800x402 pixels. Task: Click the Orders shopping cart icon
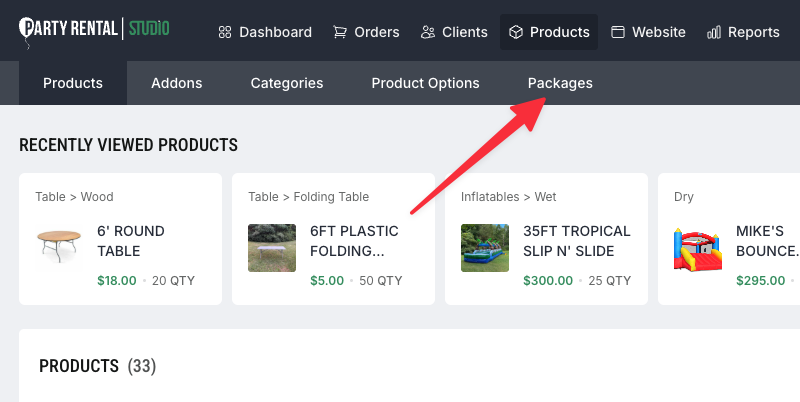pyautogui.click(x=340, y=32)
